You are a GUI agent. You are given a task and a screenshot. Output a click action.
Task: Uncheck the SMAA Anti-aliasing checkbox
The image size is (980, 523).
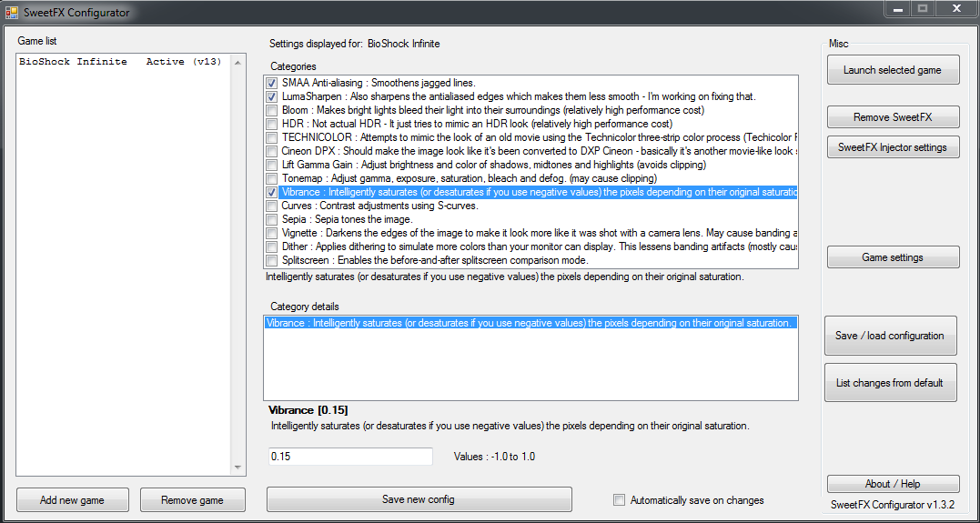tap(272, 83)
